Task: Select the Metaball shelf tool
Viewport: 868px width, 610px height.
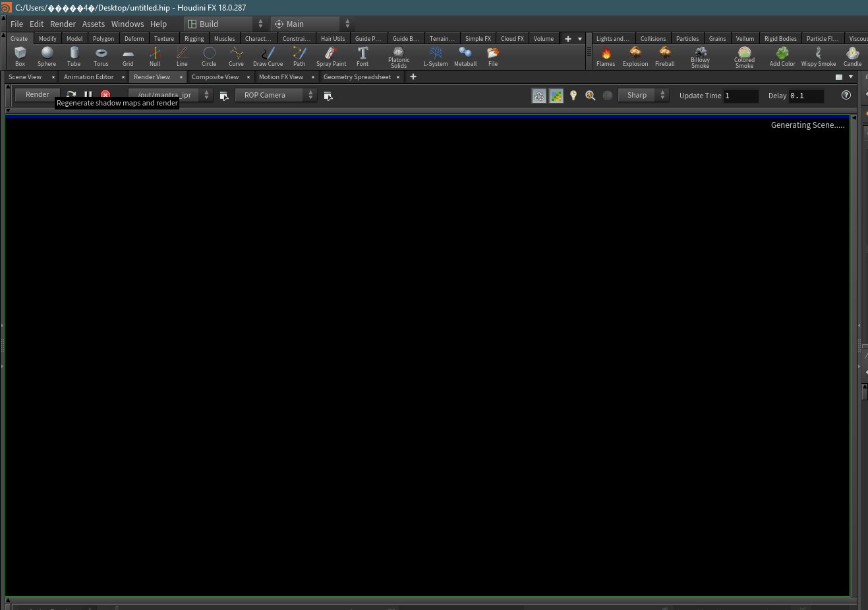Action: click(x=465, y=56)
